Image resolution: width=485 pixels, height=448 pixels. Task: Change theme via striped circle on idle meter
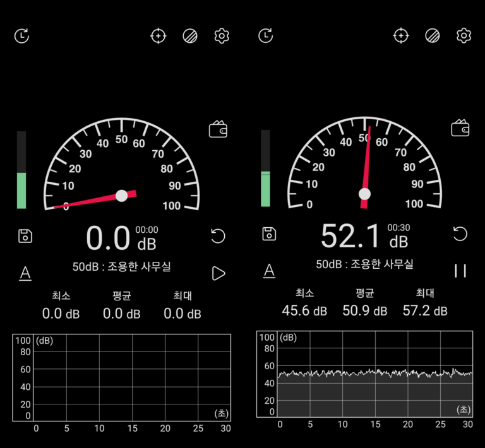[x=189, y=35]
